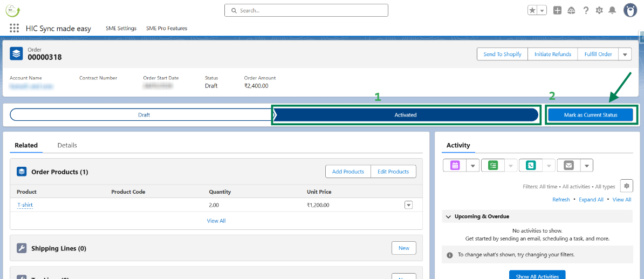Open more actions dropdown beside Fulfill Order
The image size is (644, 279).
(625, 55)
